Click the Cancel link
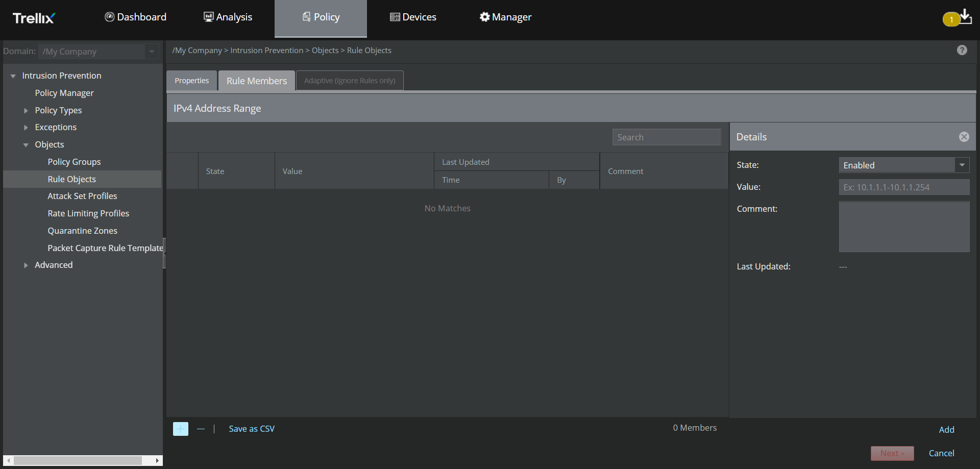 coord(941,453)
